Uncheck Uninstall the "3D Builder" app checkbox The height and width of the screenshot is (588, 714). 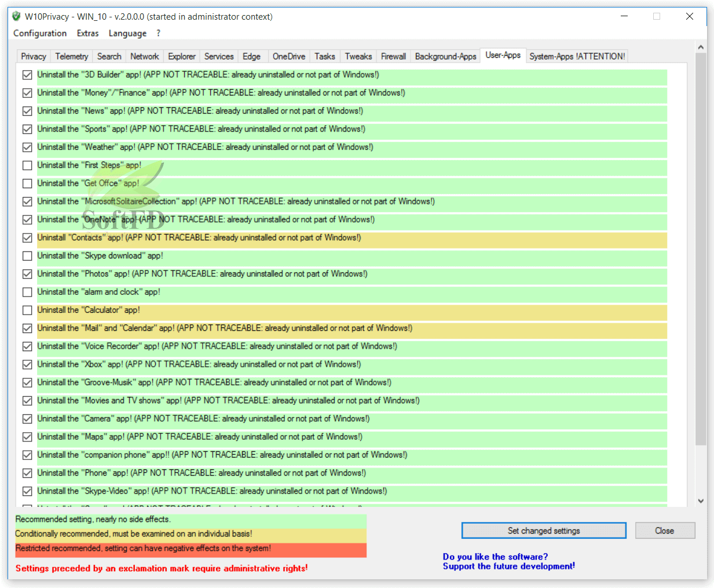click(27, 75)
